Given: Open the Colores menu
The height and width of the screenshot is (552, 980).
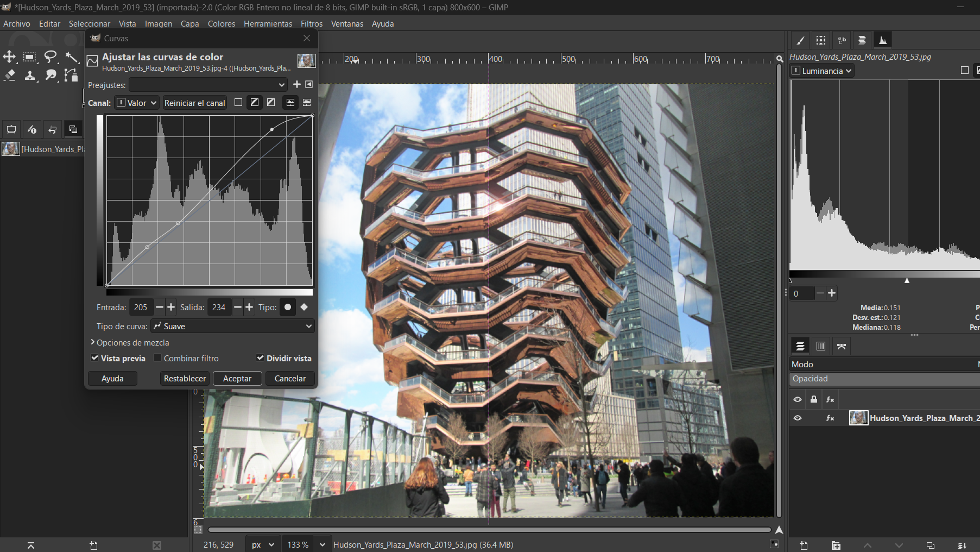Looking at the screenshot, I should [221, 24].
